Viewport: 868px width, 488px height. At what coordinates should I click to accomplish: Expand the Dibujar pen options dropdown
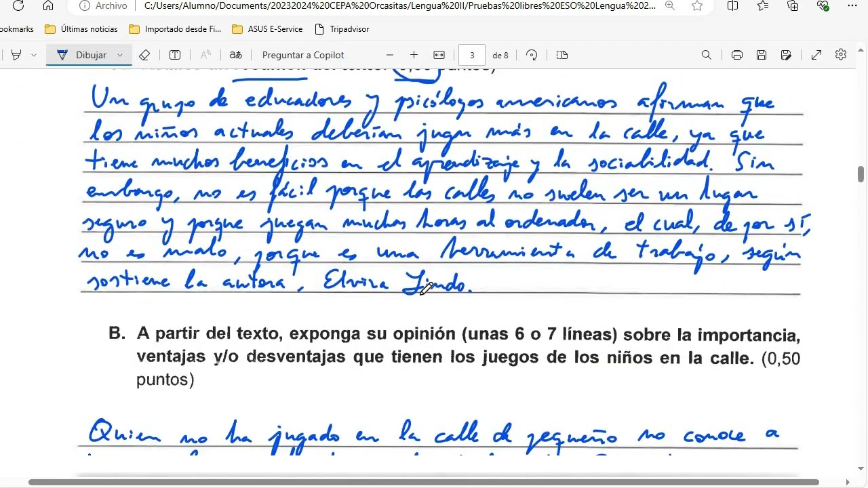[120, 55]
